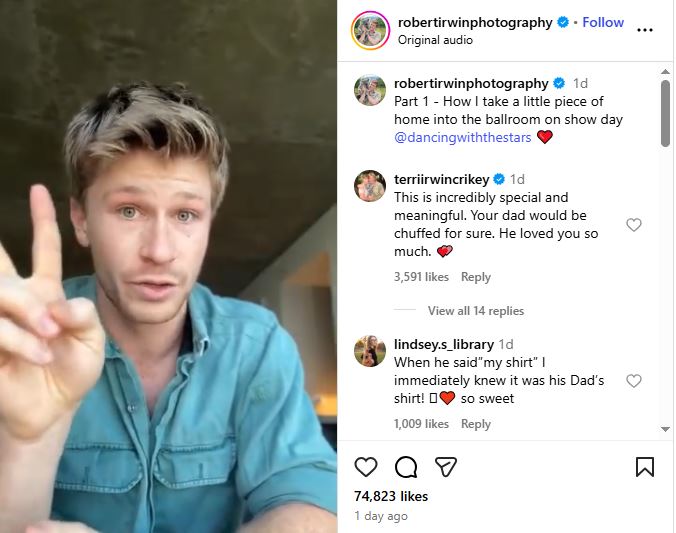Click the header profile picture with story ring
This screenshot has width=676, height=533.
369,30
